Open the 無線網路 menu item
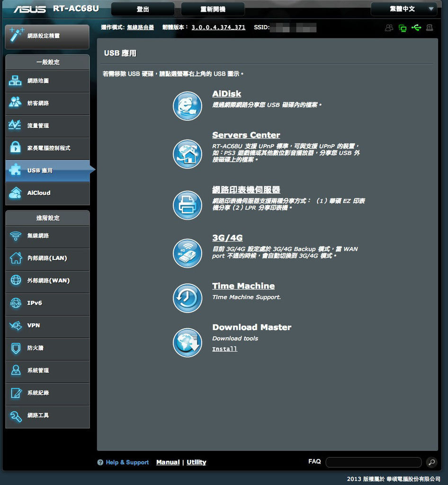 click(x=48, y=237)
